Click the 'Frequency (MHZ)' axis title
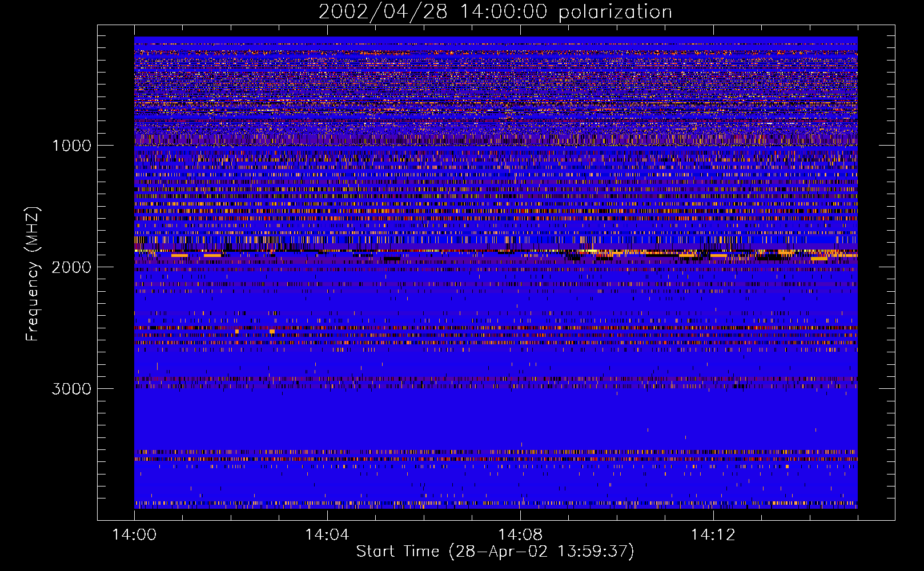 tap(33, 274)
